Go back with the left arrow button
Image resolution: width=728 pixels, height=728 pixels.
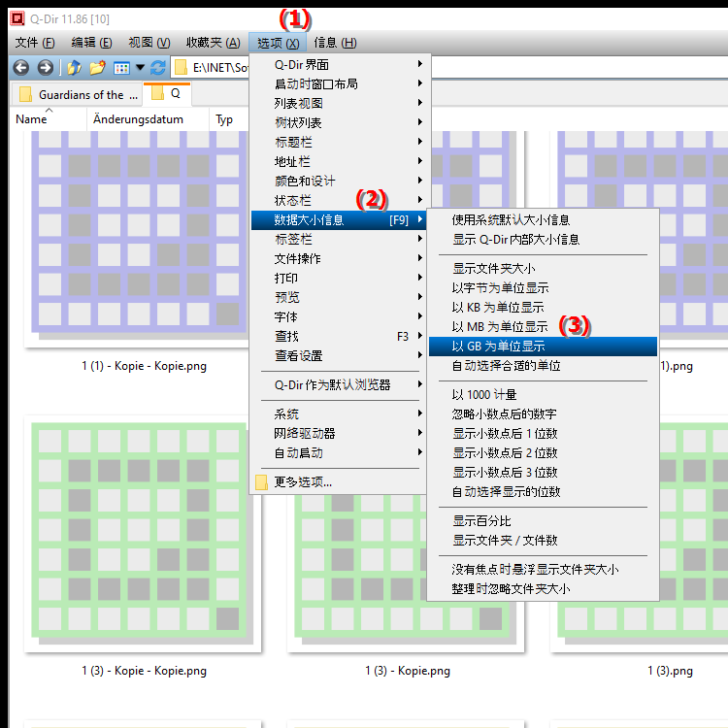pyautogui.click(x=21, y=68)
